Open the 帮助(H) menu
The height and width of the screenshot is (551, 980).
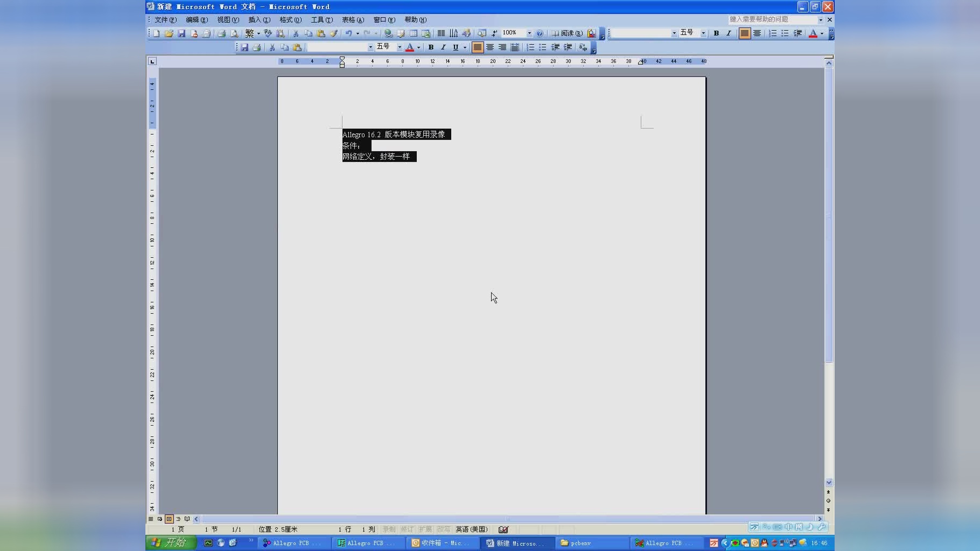[415, 20]
